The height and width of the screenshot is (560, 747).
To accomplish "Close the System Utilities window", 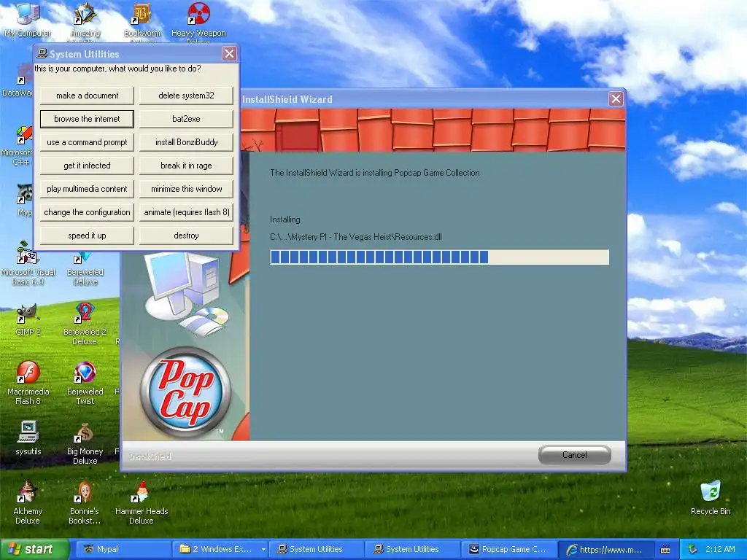I will click(x=229, y=53).
